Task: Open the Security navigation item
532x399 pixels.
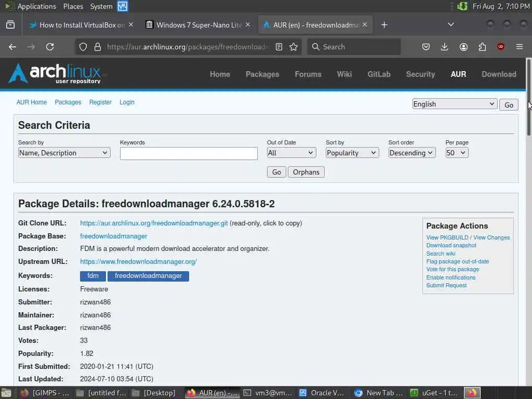Action: pos(420,74)
